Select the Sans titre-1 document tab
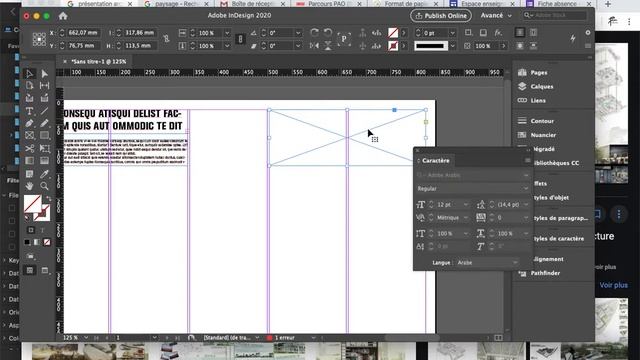This screenshot has width=640, height=360. tap(98, 61)
